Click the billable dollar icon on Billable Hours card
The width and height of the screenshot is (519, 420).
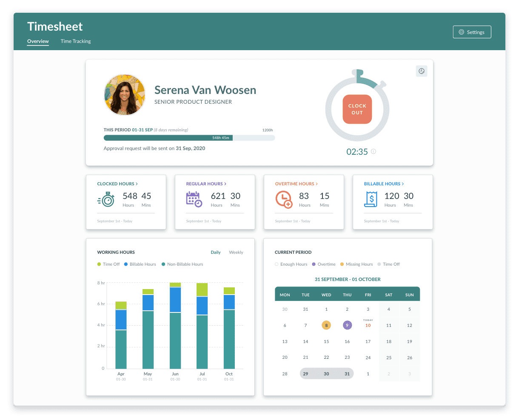(x=371, y=199)
